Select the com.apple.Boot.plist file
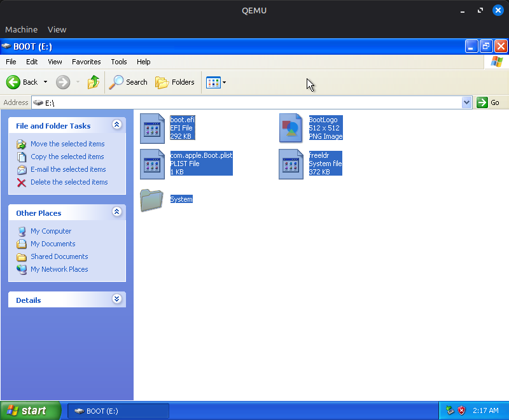This screenshot has height=420, width=509. 153,164
